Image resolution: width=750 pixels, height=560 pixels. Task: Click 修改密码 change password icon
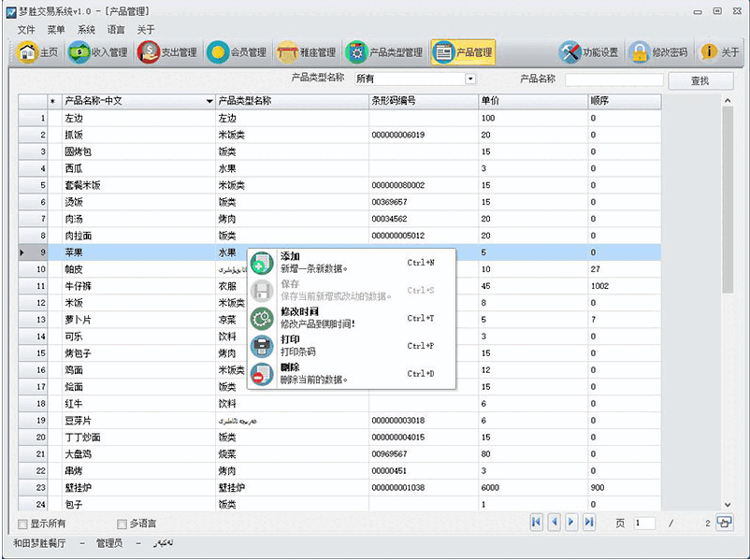659,52
